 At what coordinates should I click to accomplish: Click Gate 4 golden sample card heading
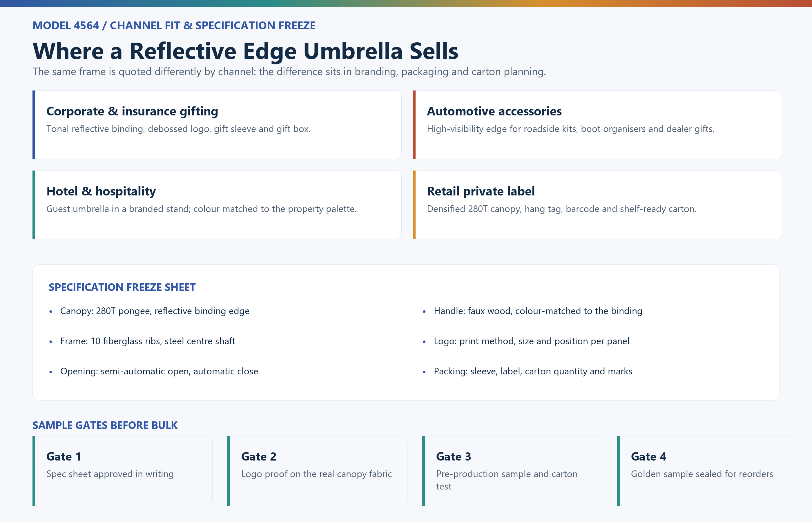pos(648,456)
